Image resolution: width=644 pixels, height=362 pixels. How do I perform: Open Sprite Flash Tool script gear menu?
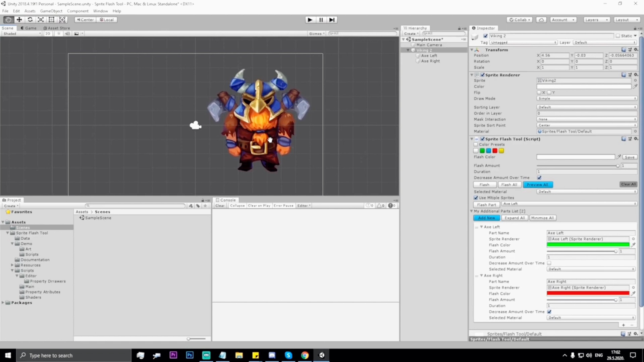pyautogui.click(x=636, y=139)
